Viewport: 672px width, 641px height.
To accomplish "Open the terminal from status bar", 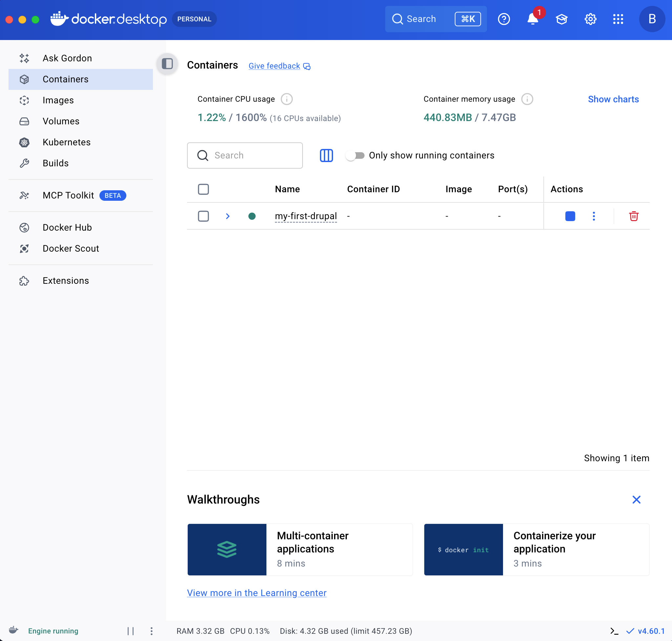I will pyautogui.click(x=614, y=631).
